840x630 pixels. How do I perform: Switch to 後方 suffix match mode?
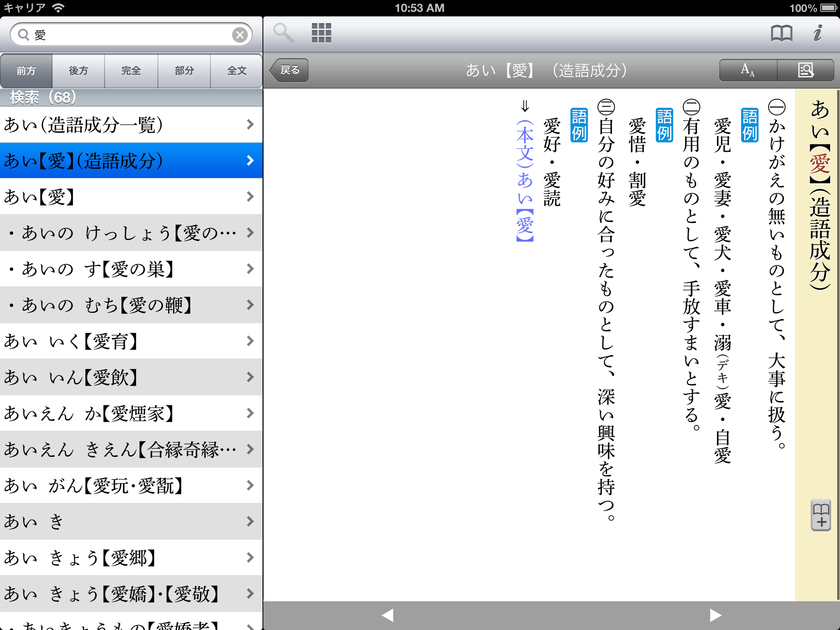tap(78, 71)
